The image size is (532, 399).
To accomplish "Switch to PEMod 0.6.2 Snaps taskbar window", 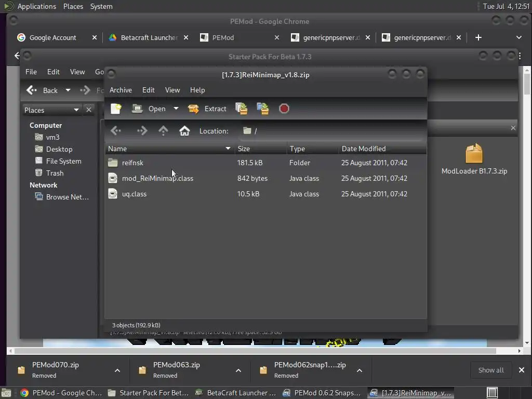I will [x=322, y=393].
